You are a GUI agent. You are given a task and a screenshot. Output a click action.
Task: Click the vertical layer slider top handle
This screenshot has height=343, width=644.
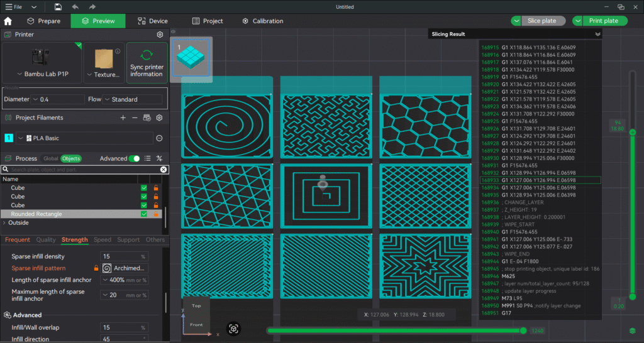tap(633, 132)
